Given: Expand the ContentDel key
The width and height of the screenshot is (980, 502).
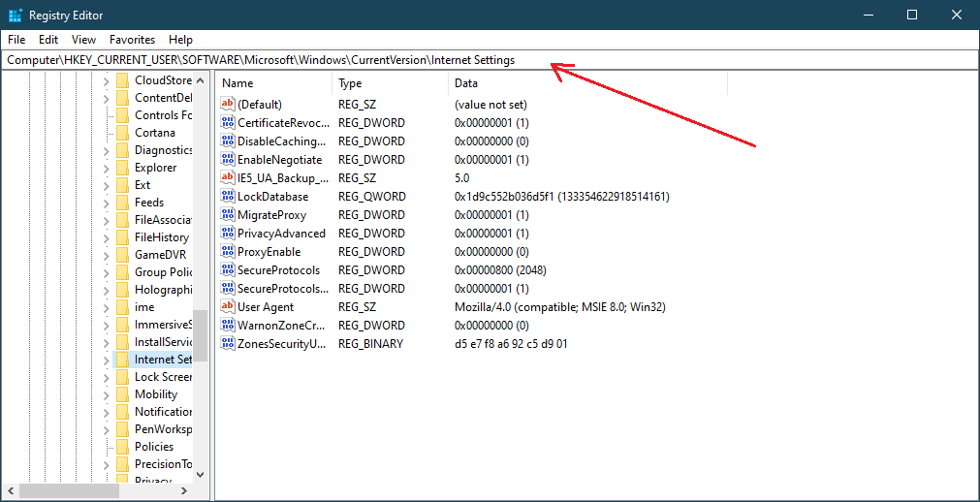Looking at the screenshot, I should 107,98.
